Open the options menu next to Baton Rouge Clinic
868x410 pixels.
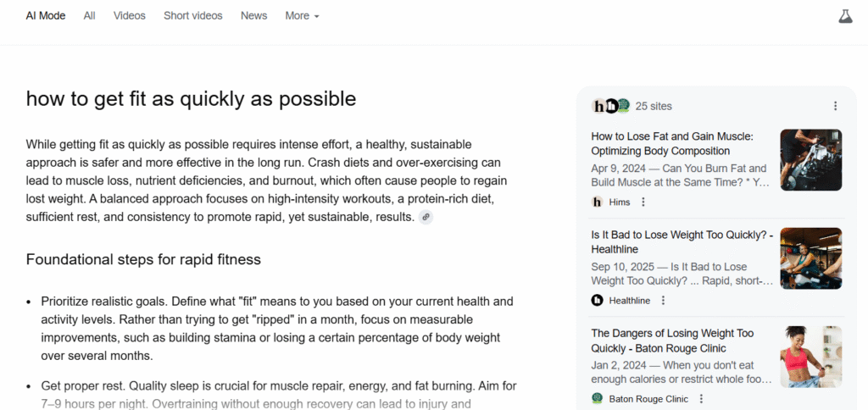(701, 398)
